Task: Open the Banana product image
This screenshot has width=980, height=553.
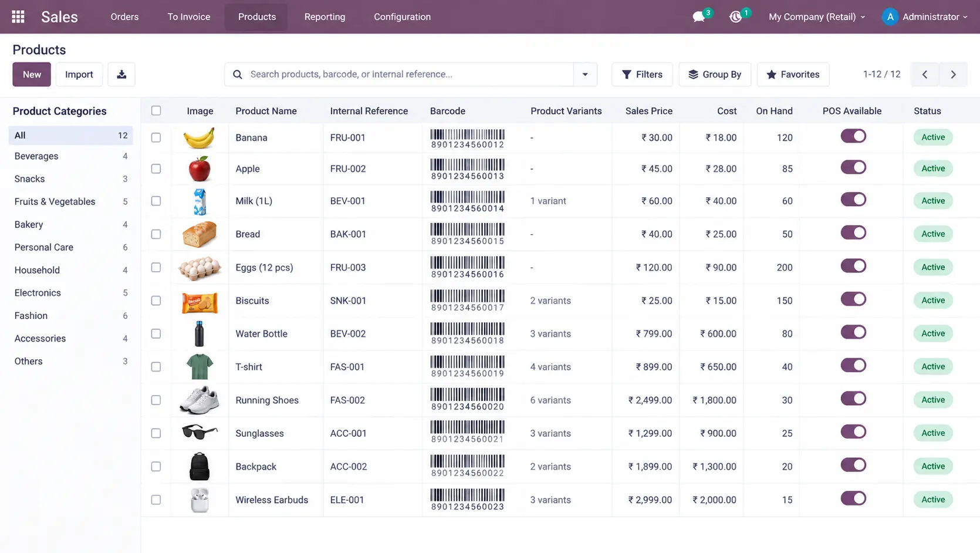Action: pyautogui.click(x=199, y=138)
